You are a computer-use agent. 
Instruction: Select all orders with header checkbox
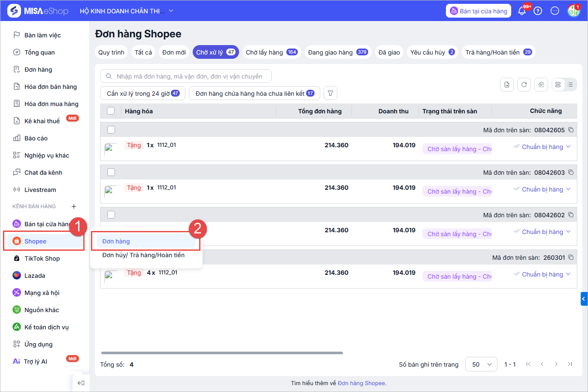tap(111, 111)
